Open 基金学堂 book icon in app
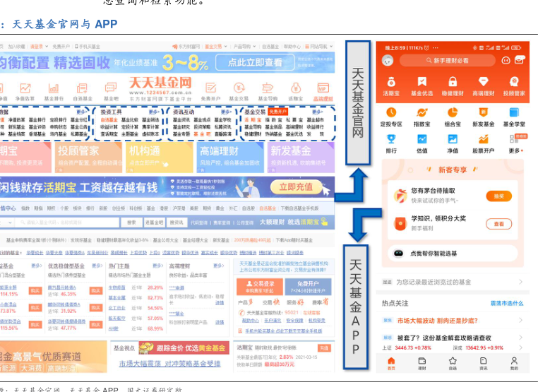Screen dimensions: 538x392 [x=514, y=112]
